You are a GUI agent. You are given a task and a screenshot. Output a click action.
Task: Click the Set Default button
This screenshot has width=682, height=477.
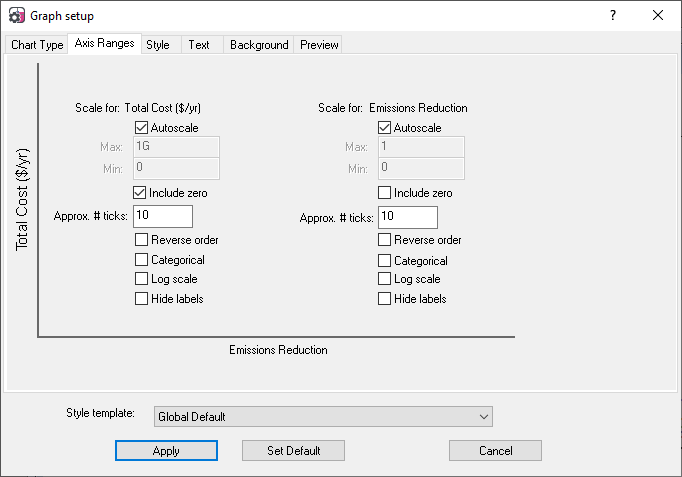pyautogui.click(x=294, y=450)
